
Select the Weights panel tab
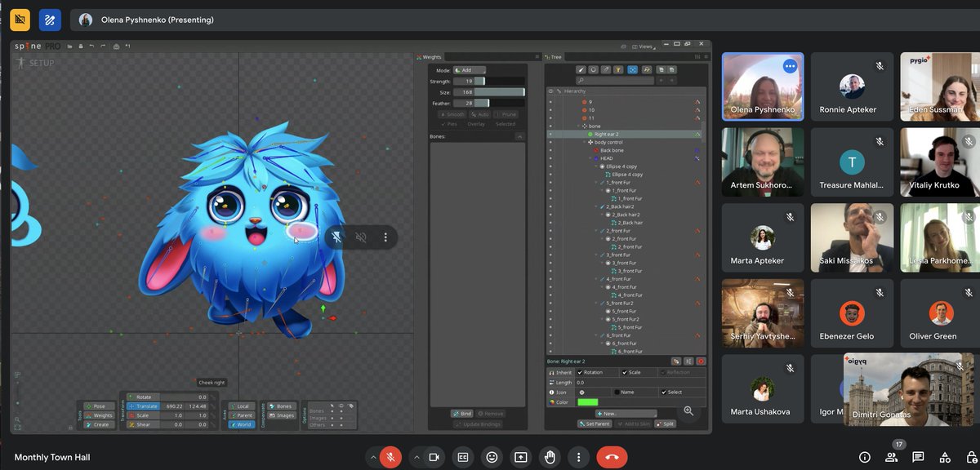[x=430, y=57]
